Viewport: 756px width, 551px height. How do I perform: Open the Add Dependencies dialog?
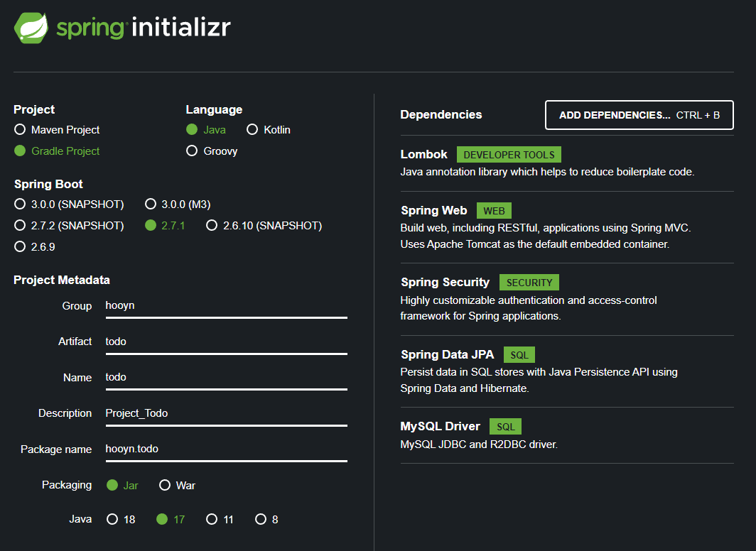(x=639, y=115)
